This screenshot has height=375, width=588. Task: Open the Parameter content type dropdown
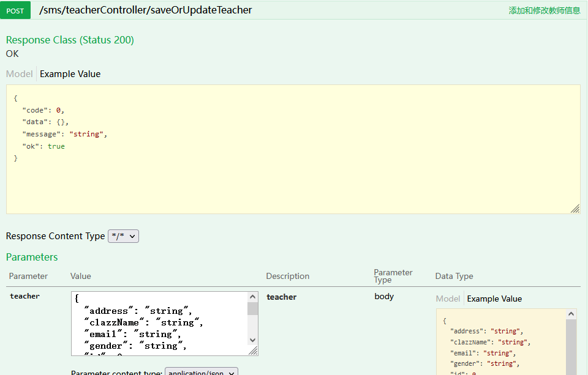pyautogui.click(x=202, y=372)
